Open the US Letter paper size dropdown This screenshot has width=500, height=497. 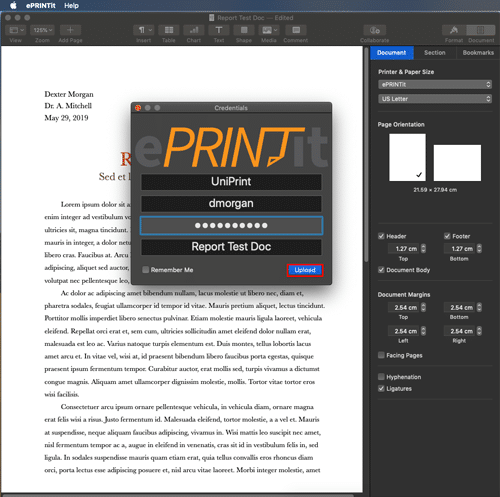click(435, 99)
